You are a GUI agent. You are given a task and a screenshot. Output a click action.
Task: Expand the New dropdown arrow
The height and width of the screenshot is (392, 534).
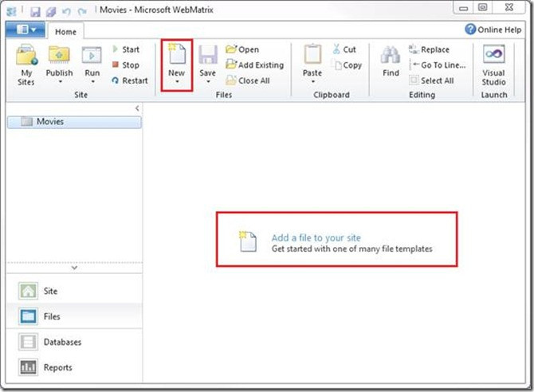click(x=177, y=81)
